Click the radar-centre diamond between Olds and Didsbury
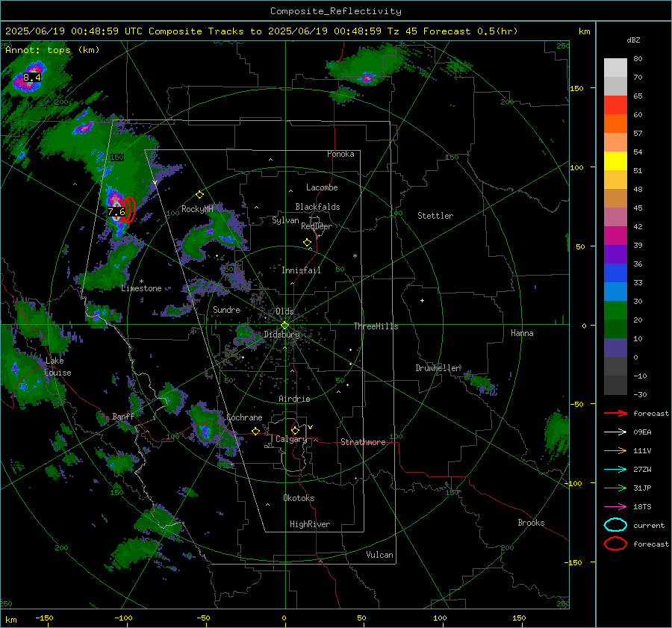 284,325
